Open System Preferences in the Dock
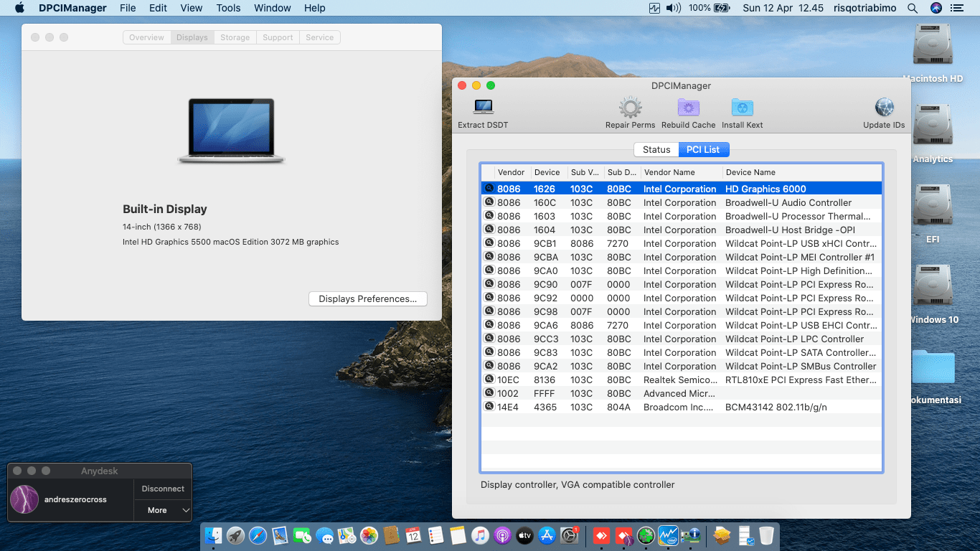Image resolution: width=980 pixels, height=551 pixels. coord(569,535)
